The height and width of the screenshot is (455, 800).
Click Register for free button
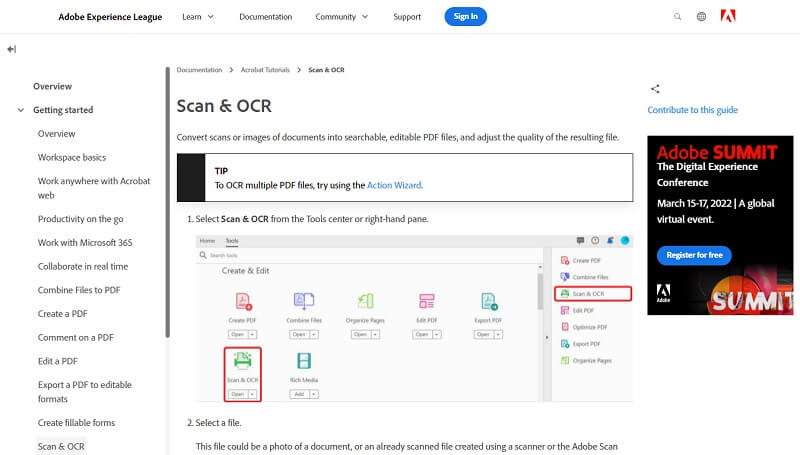(694, 255)
